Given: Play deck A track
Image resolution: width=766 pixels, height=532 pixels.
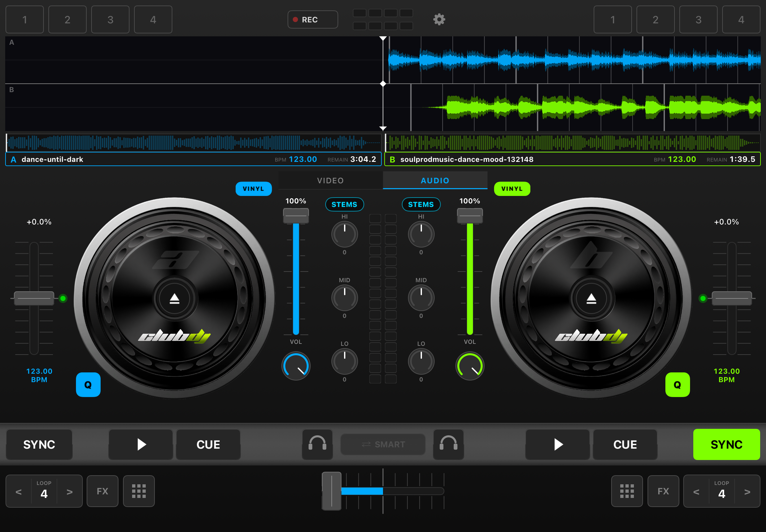Looking at the screenshot, I should [141, 444].
